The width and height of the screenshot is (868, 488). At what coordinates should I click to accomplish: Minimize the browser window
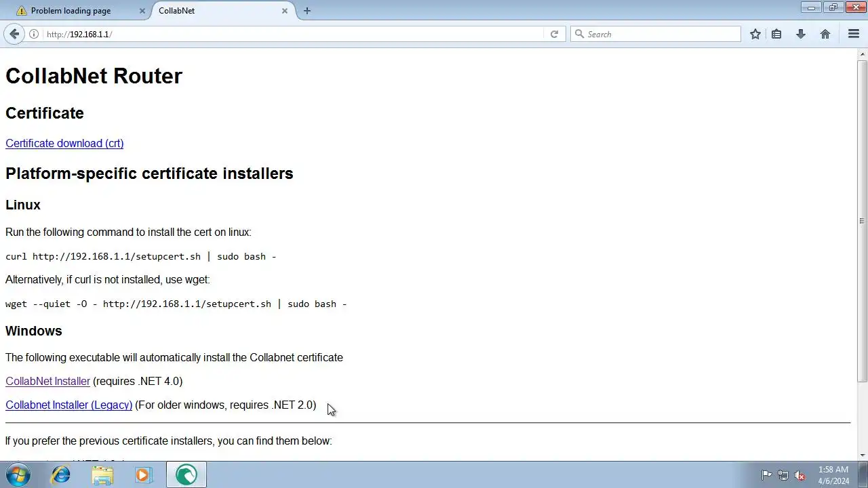click(x=811, y=7)
